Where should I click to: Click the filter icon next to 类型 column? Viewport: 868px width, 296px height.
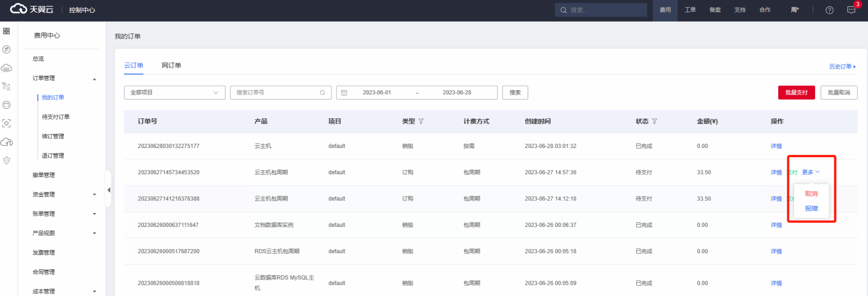point(421,121)
